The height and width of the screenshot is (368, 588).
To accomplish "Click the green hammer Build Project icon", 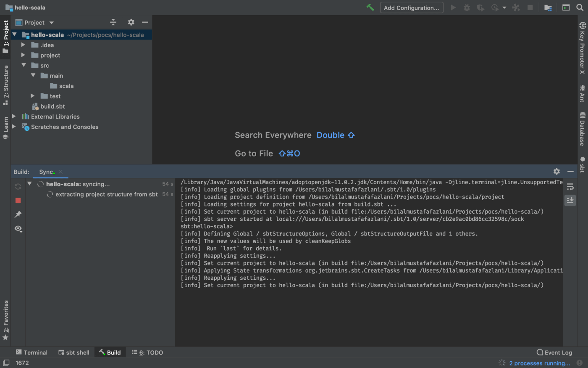I will coord(370,8).
